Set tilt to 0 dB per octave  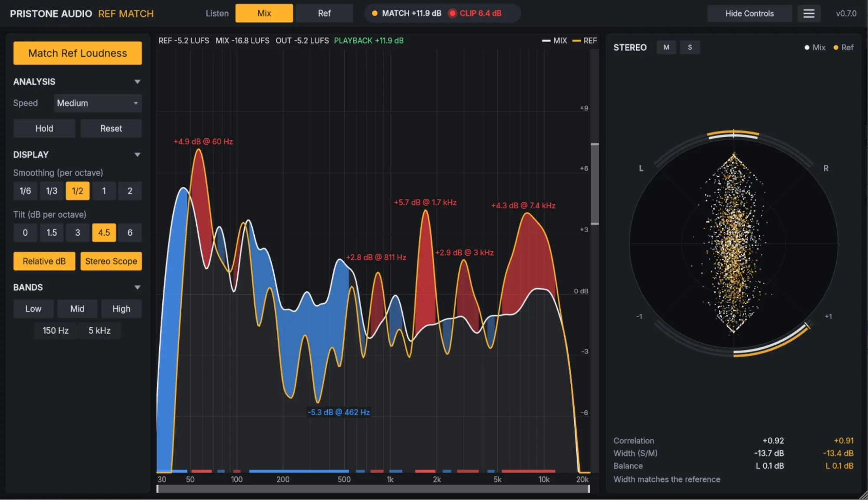tap(25, 233)
